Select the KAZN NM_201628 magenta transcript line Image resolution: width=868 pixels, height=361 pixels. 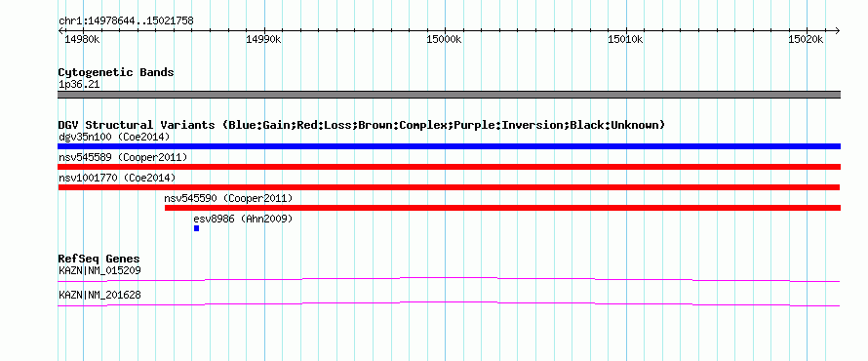coord(449,304)
